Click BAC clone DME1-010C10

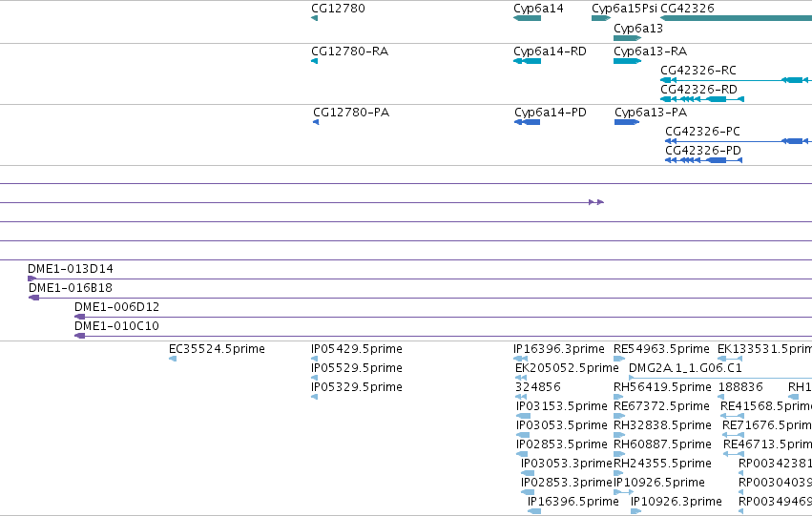116,326
